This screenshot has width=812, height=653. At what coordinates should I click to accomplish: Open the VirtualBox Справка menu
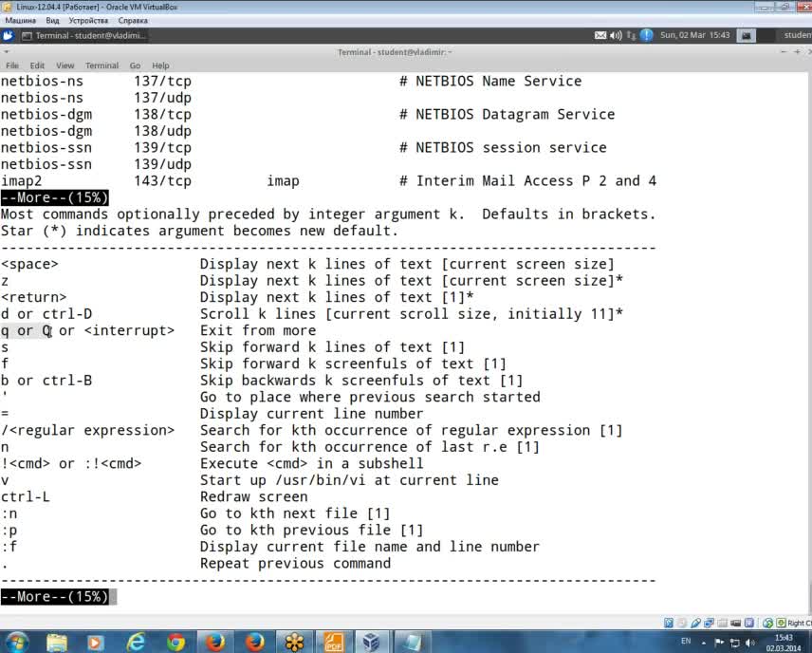(133, 20)
